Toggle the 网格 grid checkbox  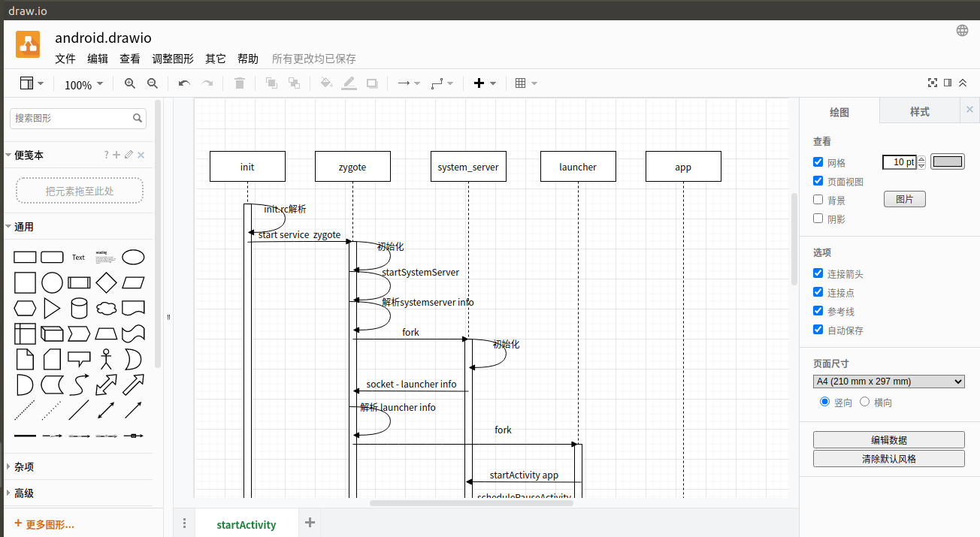point(818,161)
